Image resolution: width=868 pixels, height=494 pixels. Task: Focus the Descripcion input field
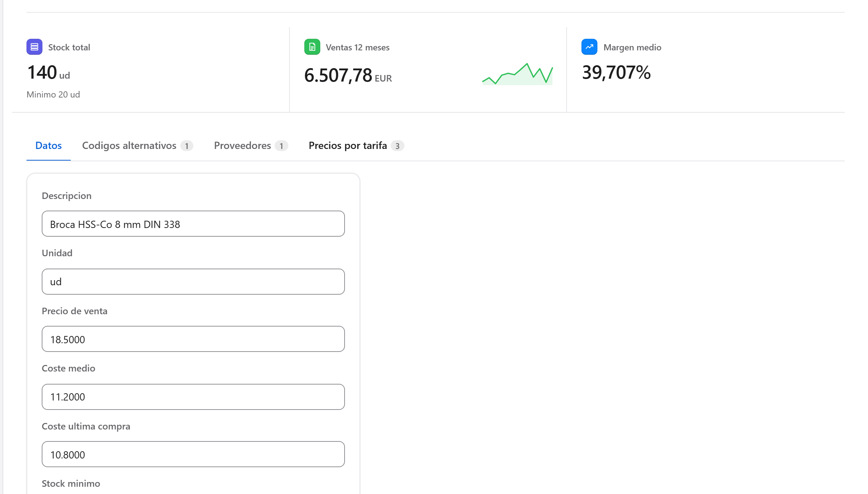pyautogui.click(x=193, y=224)
